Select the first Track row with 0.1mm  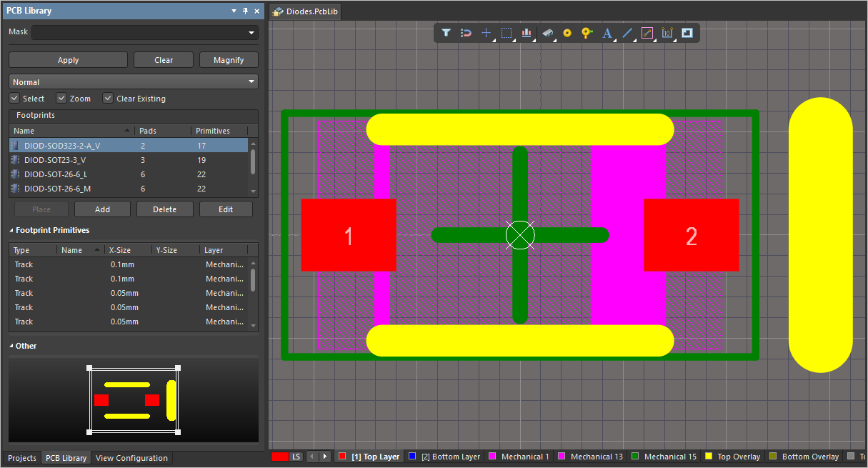[129, 264]
